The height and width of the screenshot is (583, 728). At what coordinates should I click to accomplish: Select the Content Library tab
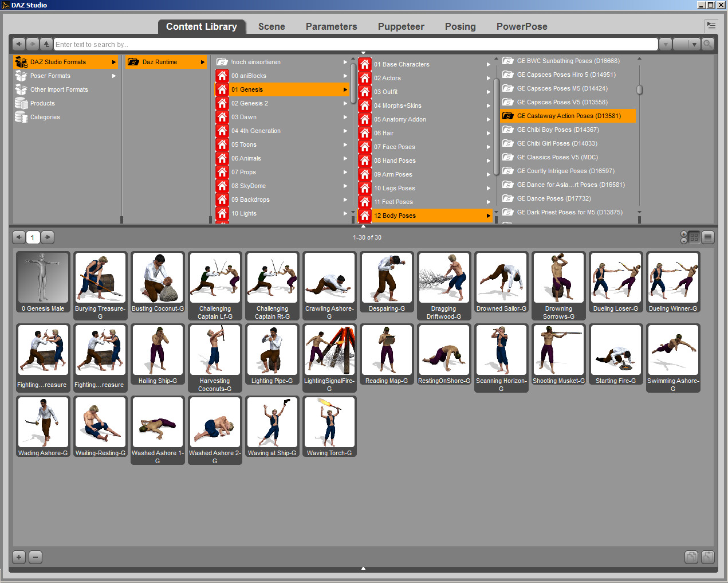(202, 26)
